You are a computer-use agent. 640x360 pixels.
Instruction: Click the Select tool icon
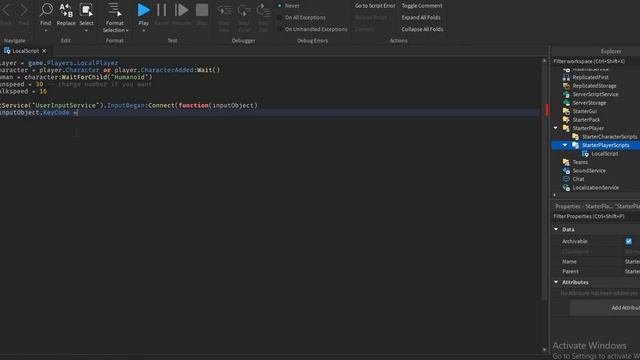pos(86,10)
